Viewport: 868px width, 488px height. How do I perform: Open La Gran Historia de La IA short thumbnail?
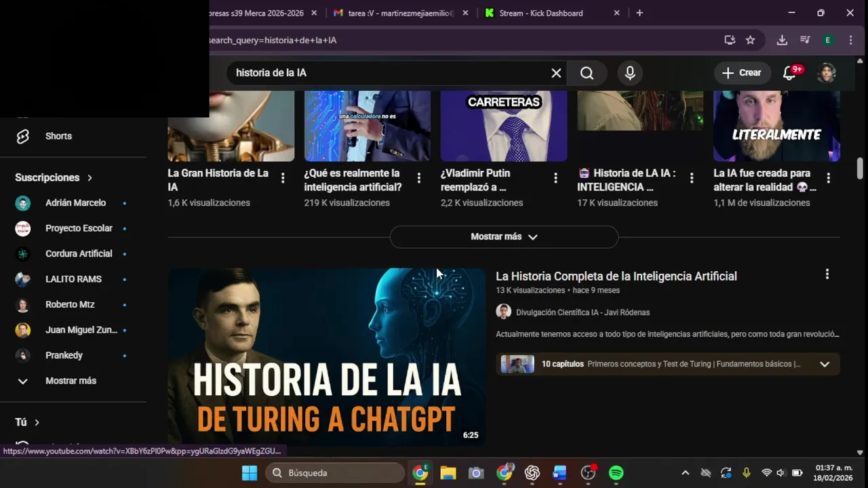tap(231, 126)
